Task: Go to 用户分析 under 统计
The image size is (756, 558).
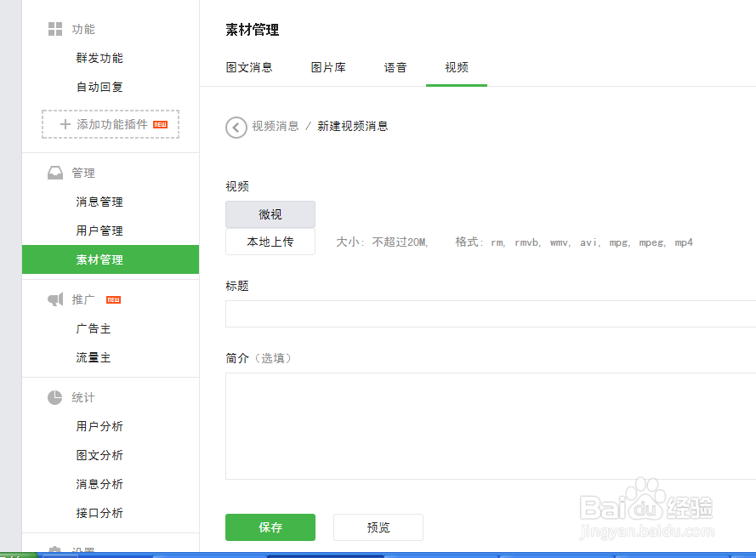Action: tap(98, 426)
